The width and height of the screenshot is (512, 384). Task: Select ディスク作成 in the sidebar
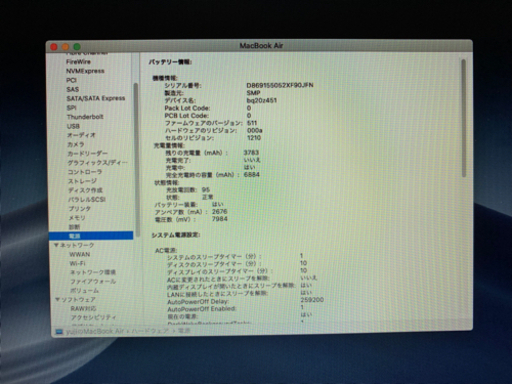(85, 190)
